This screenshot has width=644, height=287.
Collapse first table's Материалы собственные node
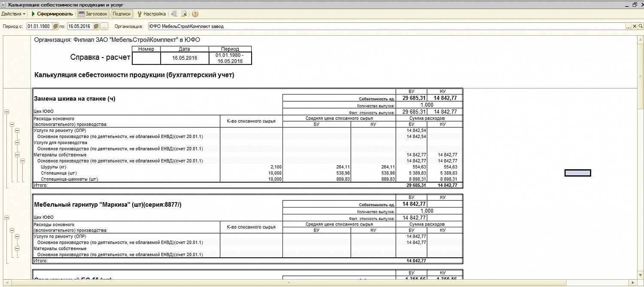coord(17,155)
